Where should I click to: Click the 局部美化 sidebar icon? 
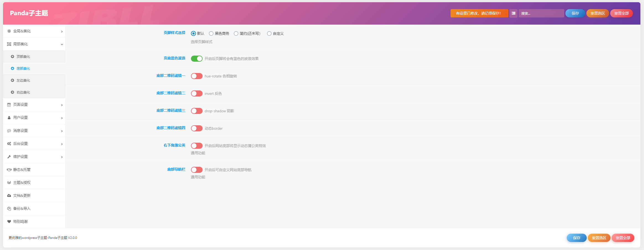pos(9,44)
